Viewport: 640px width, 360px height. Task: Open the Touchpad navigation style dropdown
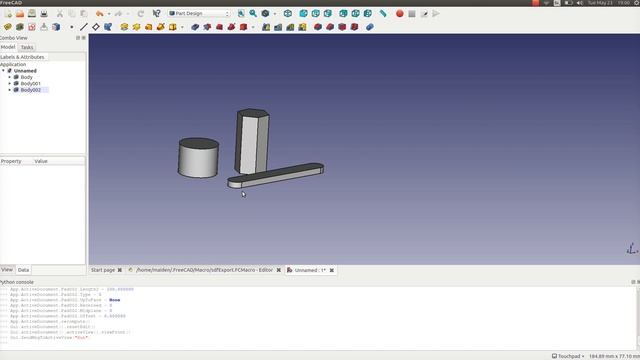click(567, 356)
